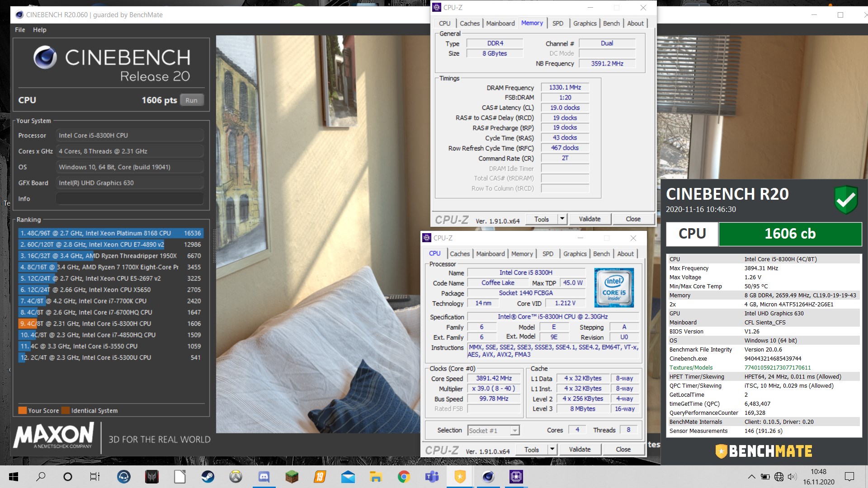Launch Steam from taskbar
Viewport: 868px width, 488px height.
point(208,477)
